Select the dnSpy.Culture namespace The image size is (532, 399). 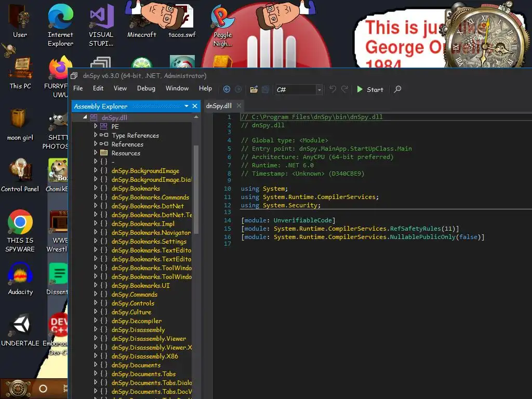pos(131,312)
